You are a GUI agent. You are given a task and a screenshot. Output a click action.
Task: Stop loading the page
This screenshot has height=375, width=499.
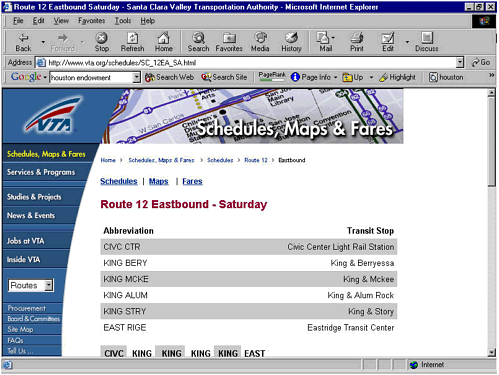(102, 42)
